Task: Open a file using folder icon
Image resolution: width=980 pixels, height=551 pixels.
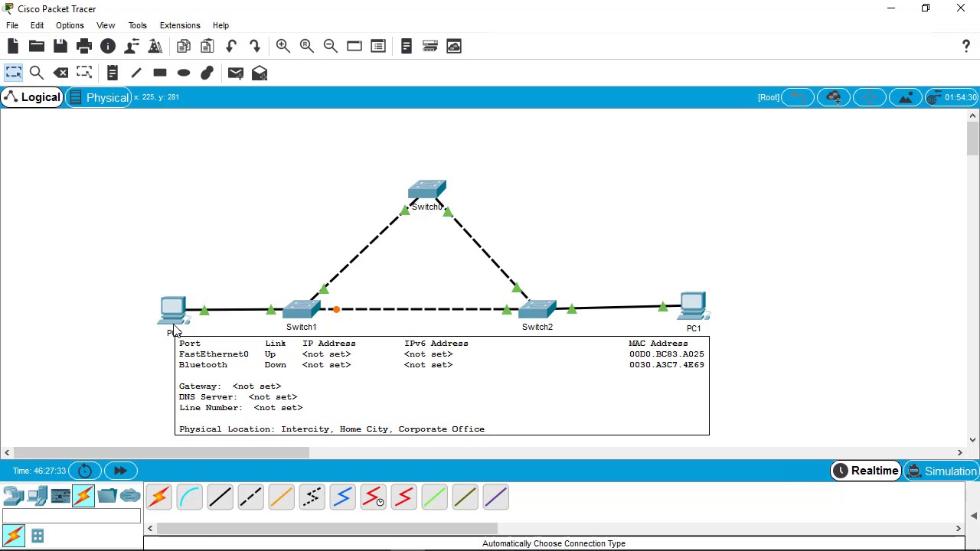Action: [36, 47]
